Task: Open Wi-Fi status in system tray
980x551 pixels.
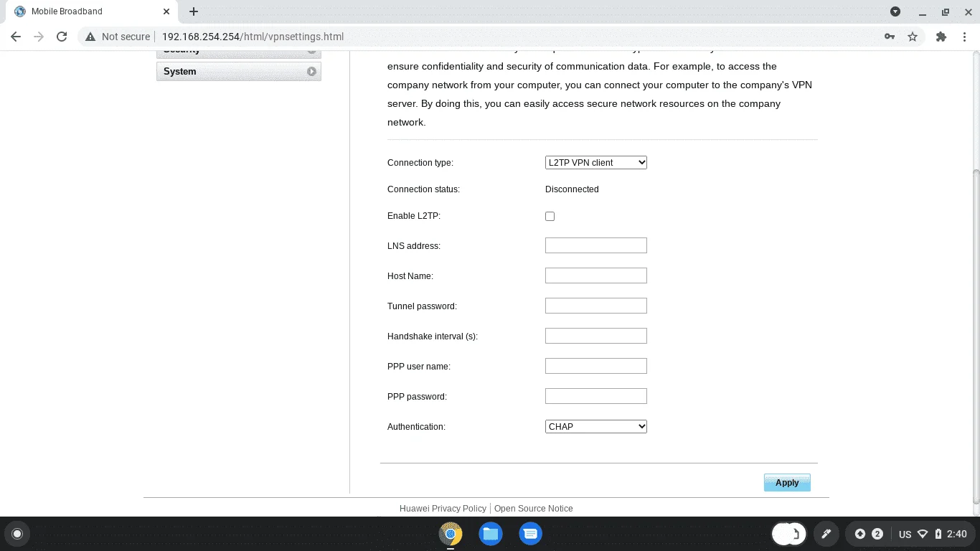Action: click(x=923, y=534)
